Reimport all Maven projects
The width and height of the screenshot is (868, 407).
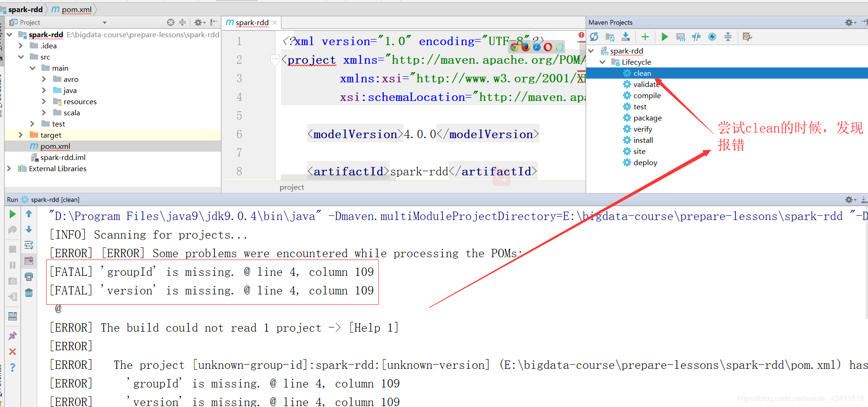click(594, 37)
